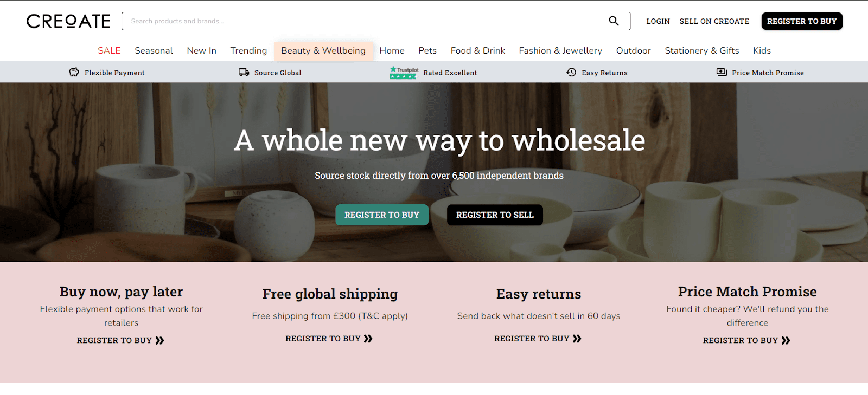This screenshot has height=395, width=868.
Task: Open the SALE category
Action: click(109, 51)
